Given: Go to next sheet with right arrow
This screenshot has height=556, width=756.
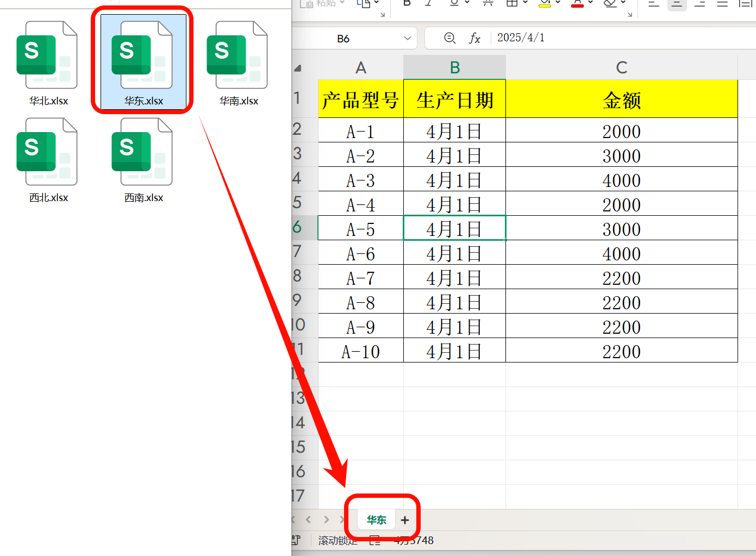Looking at the screenshot, I should [326, 520].
